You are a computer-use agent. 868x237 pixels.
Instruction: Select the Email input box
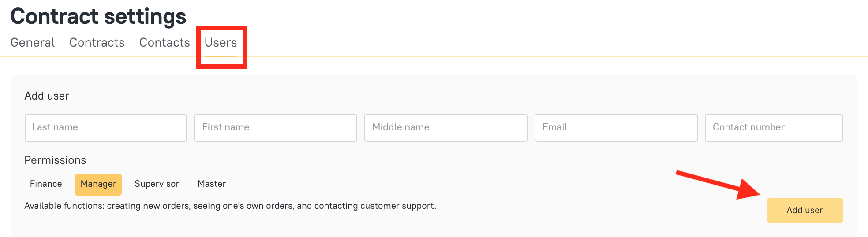coord(616,128)
